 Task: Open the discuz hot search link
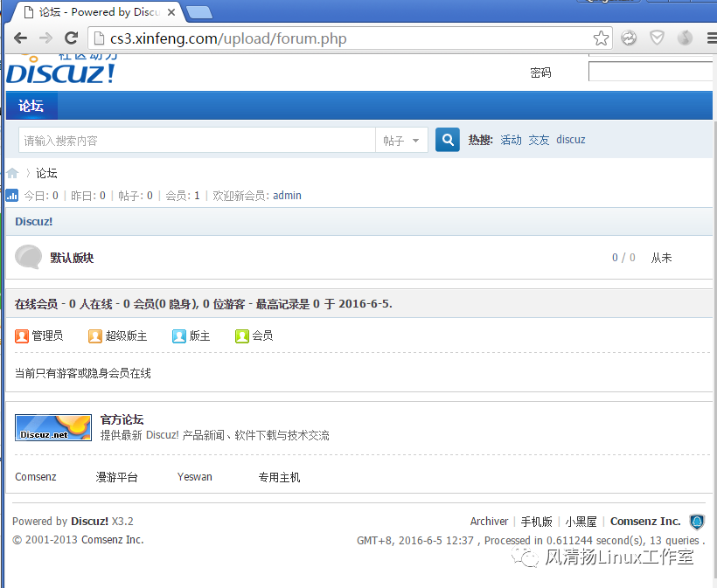point(571,140)
